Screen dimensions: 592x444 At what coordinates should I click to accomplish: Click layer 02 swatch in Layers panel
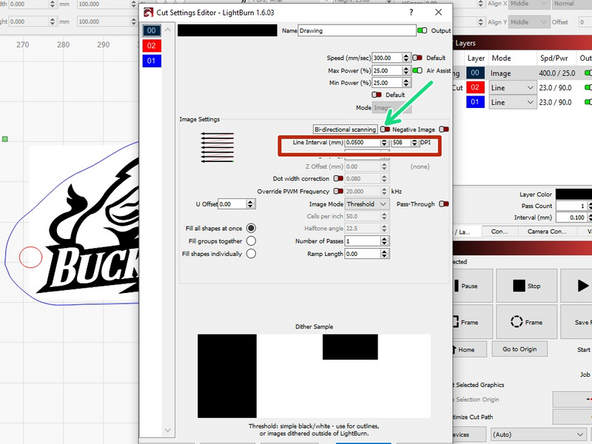coord(475,88)
